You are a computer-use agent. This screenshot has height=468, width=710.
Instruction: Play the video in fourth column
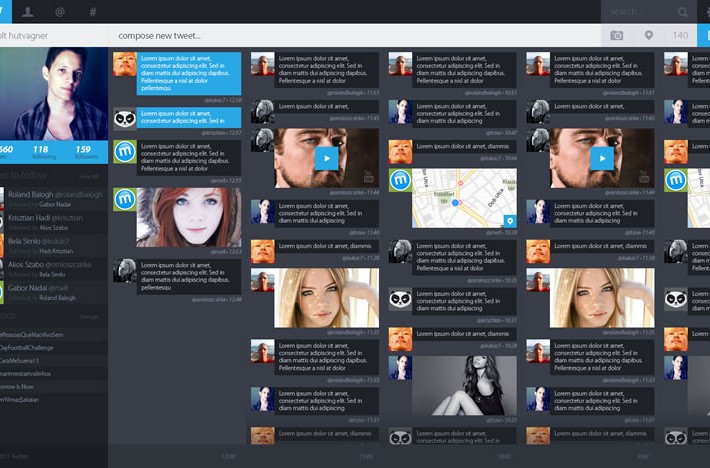point(602,158)
